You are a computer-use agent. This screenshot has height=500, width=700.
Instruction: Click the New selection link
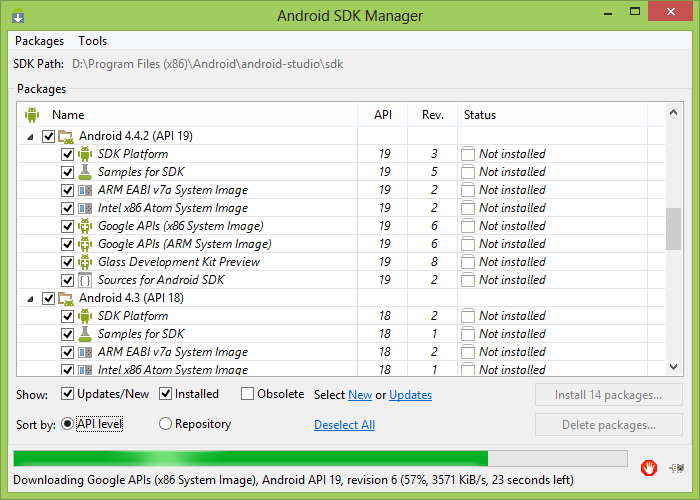pos(360,395)
